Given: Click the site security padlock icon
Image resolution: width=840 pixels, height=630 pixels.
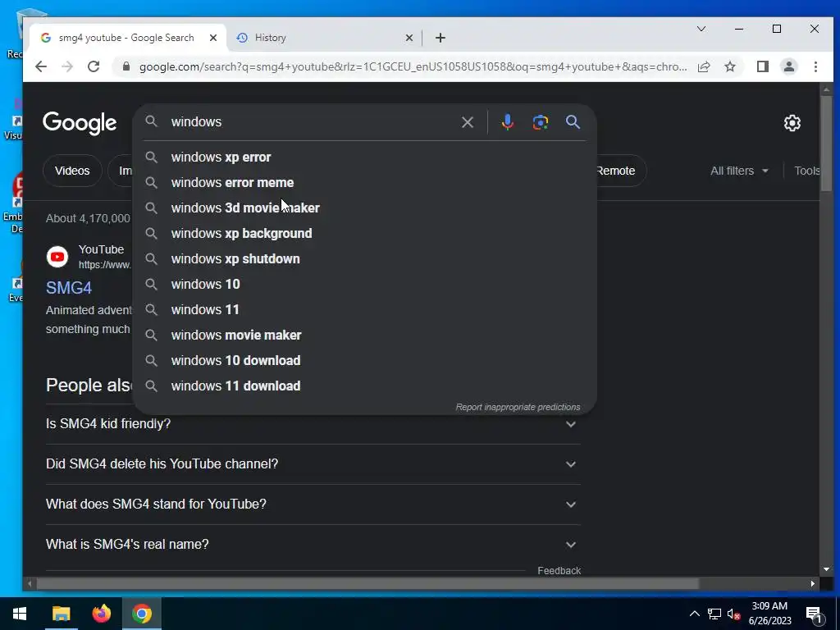Looking at the screenshot, I should click(126, 66).
